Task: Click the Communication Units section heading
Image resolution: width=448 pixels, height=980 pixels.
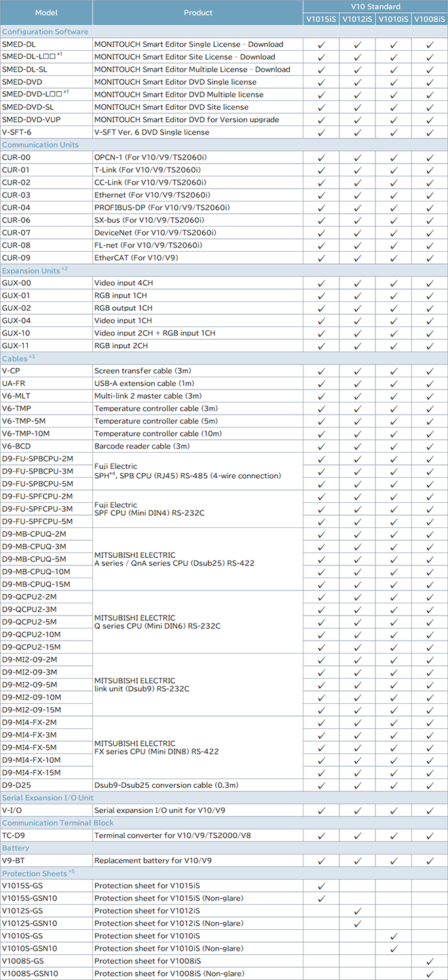Action: pos(40,145)
